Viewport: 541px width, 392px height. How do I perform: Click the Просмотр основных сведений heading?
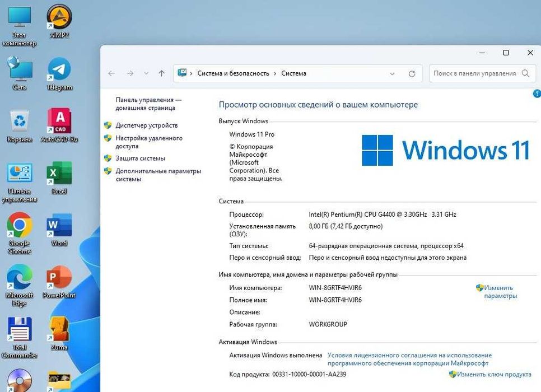click(318, 105)
